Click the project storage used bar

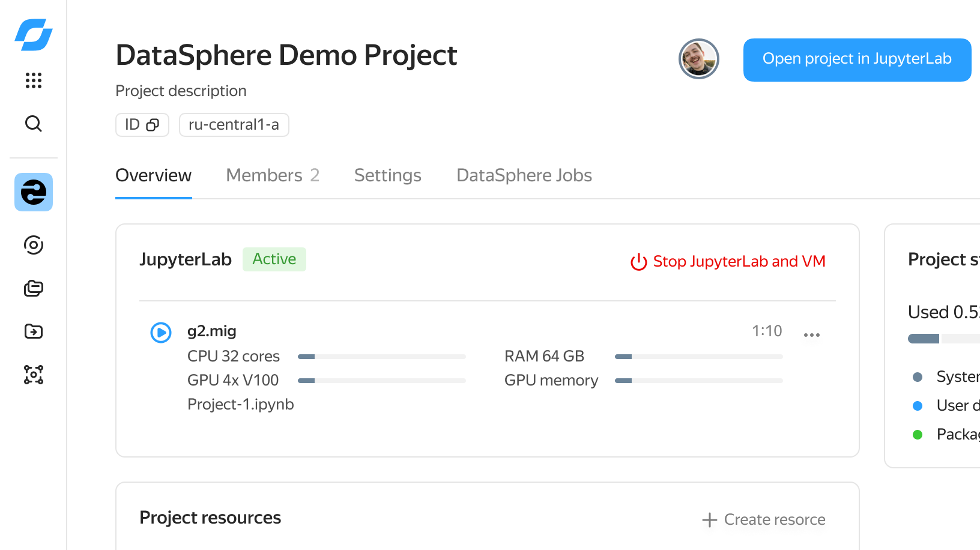(x=944, y=339)
